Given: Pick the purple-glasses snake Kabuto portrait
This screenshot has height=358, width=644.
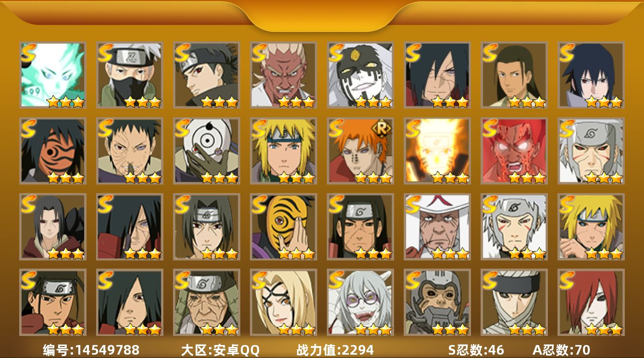Looking at the screenshot, I should [360, 303].
